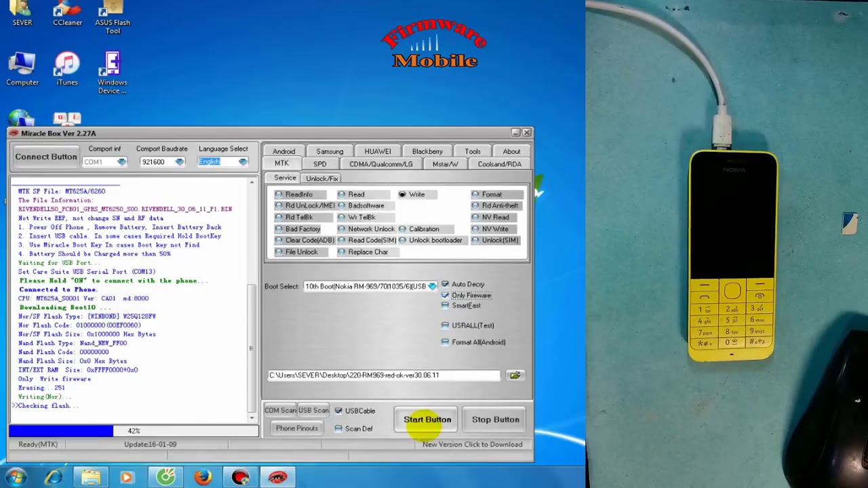Open the Comport inf COM1 dropdown
Screen dimensions: 868x488
coord(121,162)
